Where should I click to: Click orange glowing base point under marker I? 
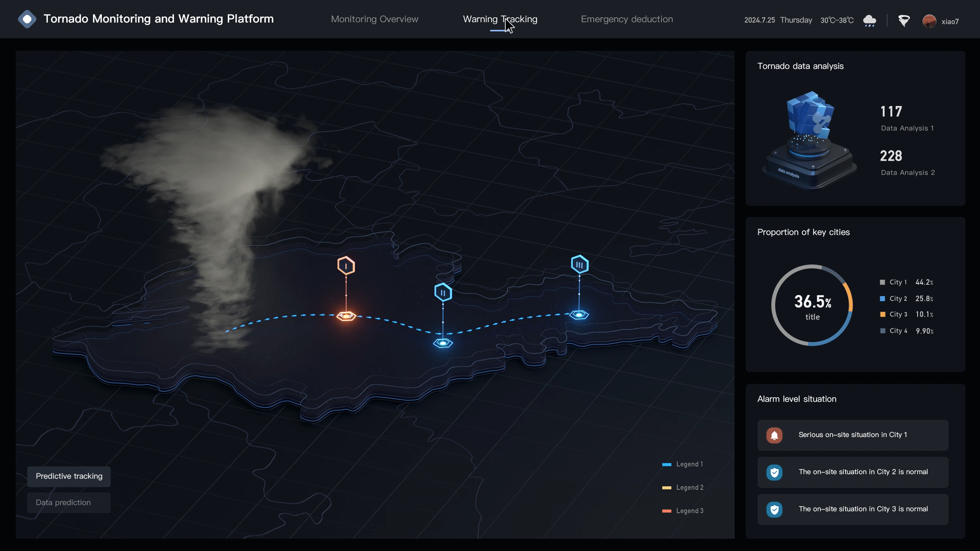[x=346, y=316]
